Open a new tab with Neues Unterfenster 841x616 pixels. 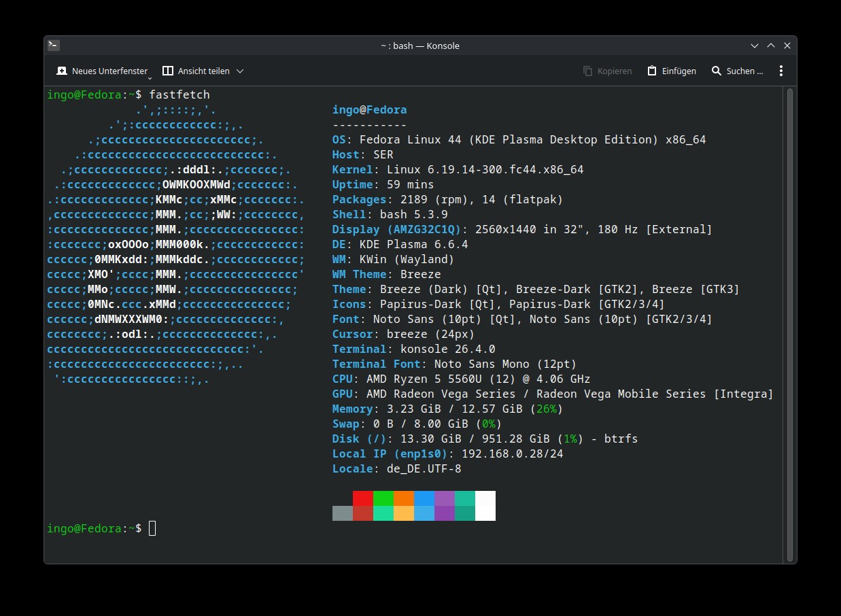point(102,71)
